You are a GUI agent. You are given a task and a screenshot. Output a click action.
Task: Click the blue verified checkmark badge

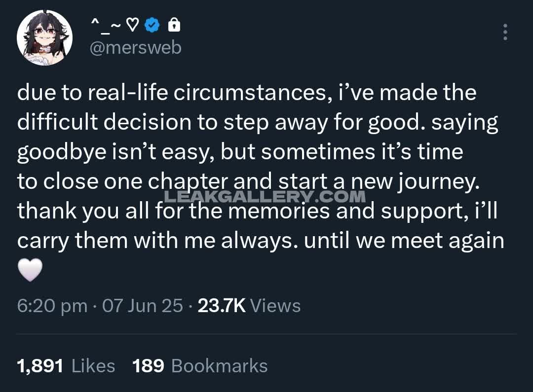point(152,25)
